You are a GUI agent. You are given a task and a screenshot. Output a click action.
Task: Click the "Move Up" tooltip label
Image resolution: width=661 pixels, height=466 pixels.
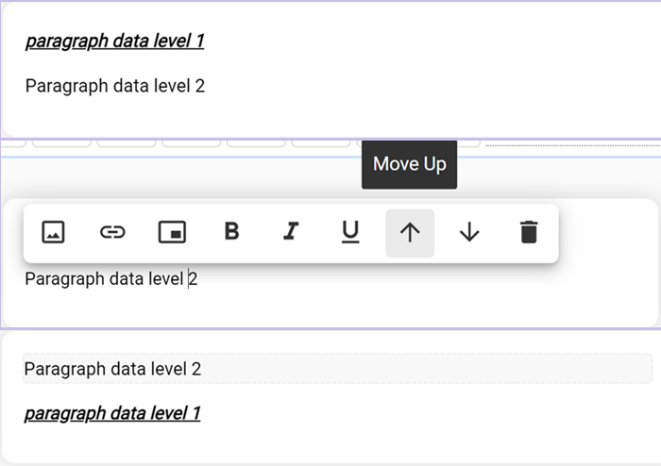coord(409,164)
